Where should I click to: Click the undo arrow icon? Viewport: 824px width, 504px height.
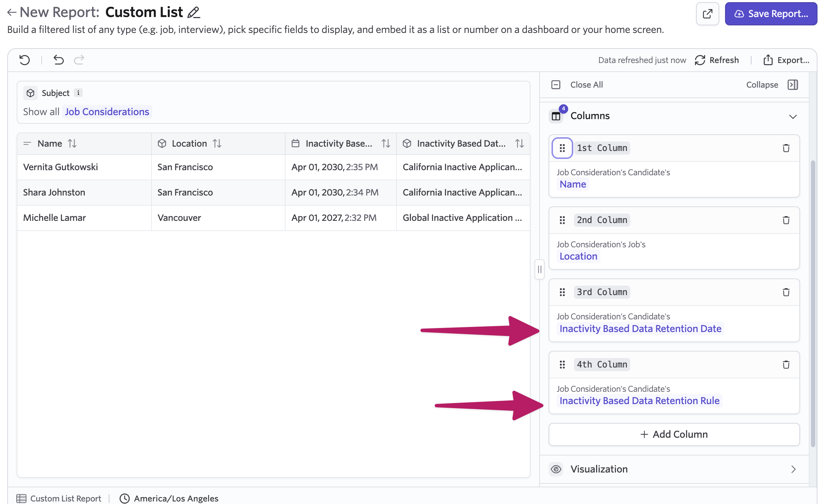click(x=58, y=60)
